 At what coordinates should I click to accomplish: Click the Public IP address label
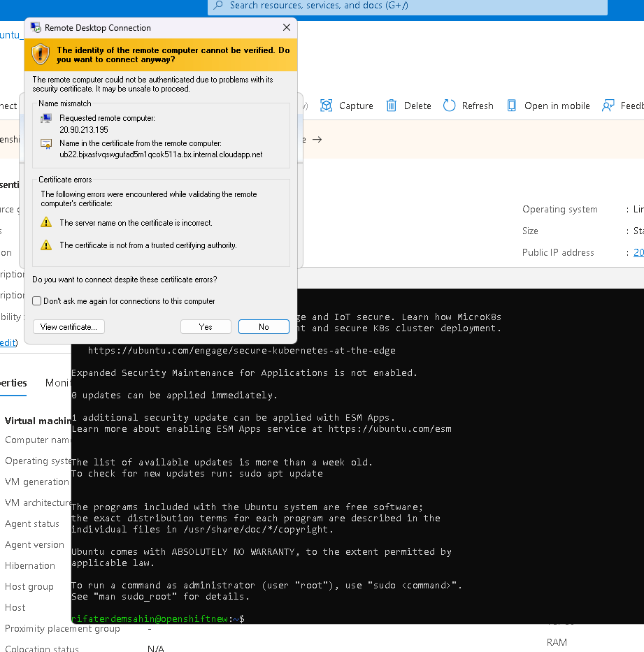pyautogui.click(x=558, y=252)
